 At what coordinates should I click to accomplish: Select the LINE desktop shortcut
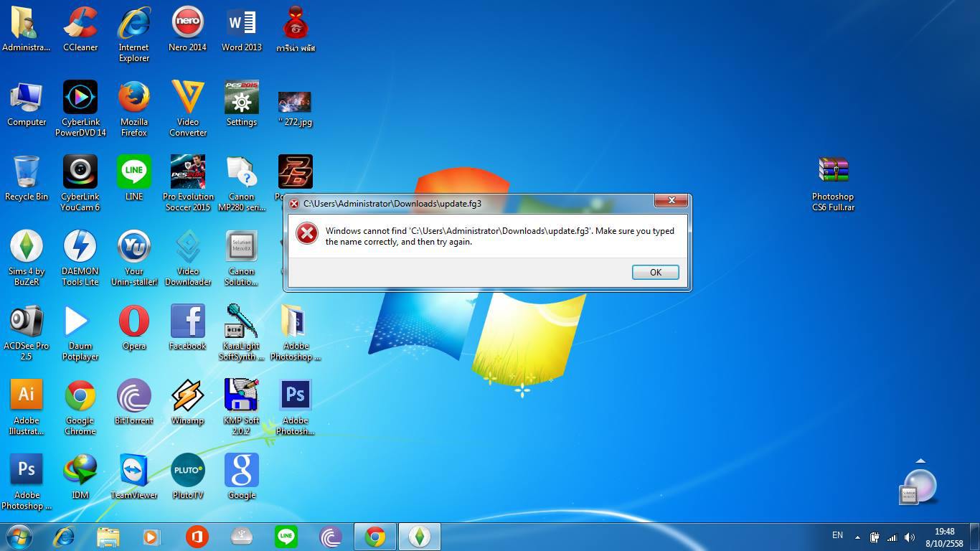(x=134, y=179)
